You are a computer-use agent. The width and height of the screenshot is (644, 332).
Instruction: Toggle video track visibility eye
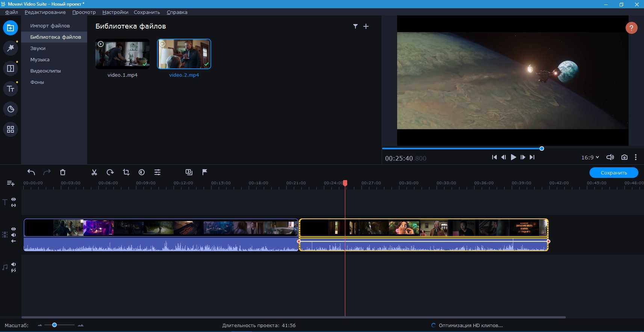[14, 229]
